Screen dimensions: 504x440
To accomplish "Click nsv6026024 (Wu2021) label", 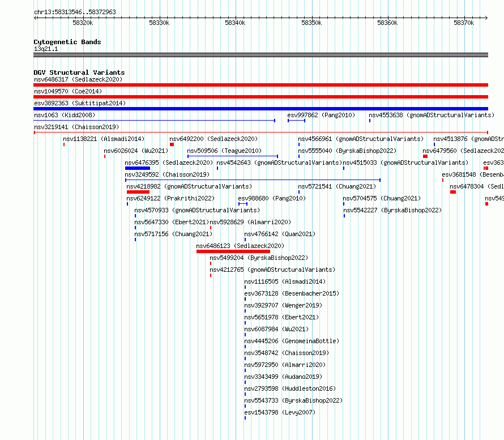I will [x=136, y=151].
